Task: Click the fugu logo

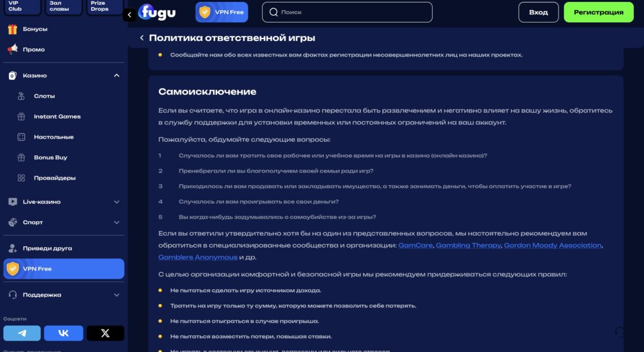Action: (157, 13)
